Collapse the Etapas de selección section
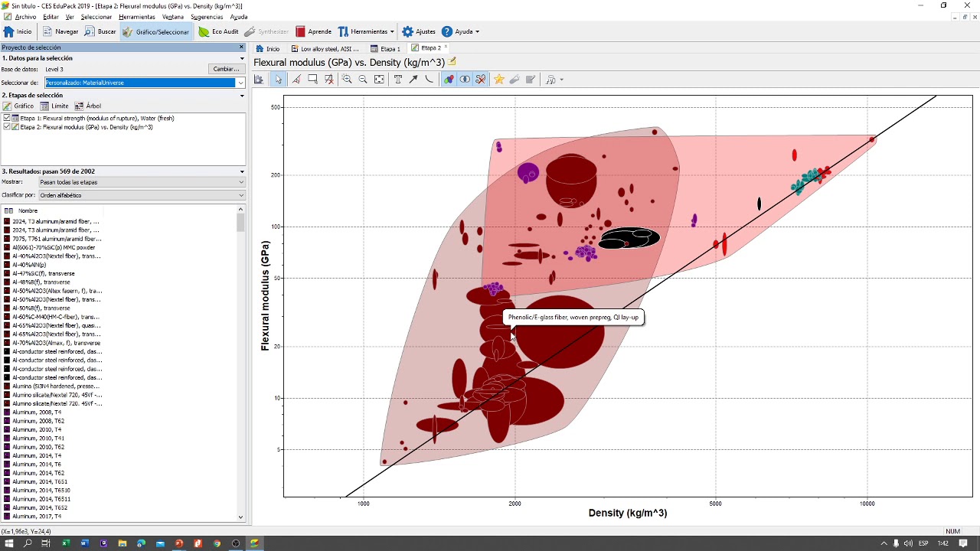This screenshot has width=980, height=551. (x=242, y=96)
